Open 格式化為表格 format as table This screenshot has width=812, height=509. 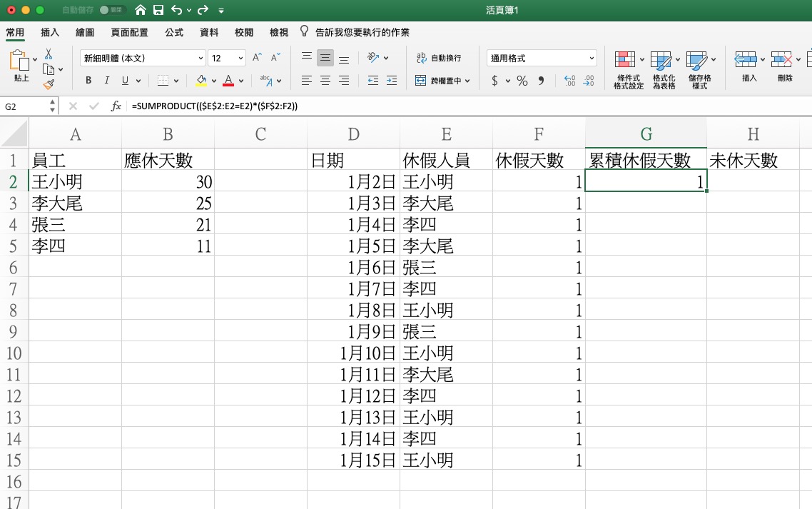click(x=664, y=70)
